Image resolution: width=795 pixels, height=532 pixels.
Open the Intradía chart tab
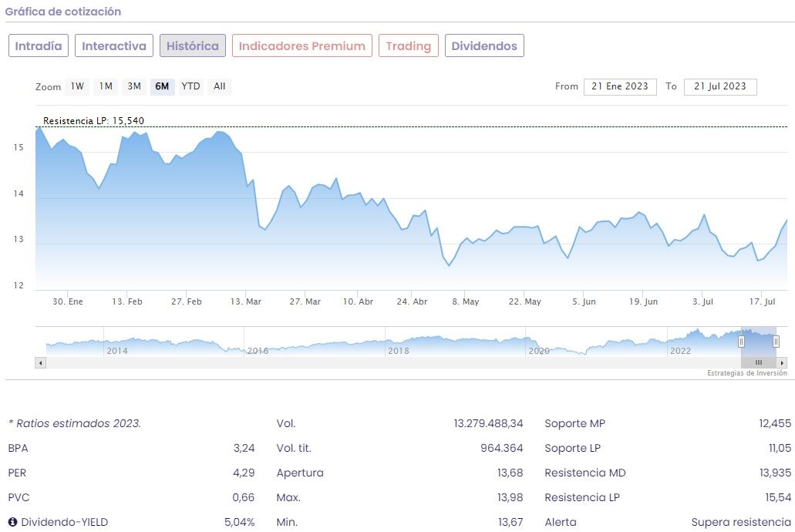[39, 45]
